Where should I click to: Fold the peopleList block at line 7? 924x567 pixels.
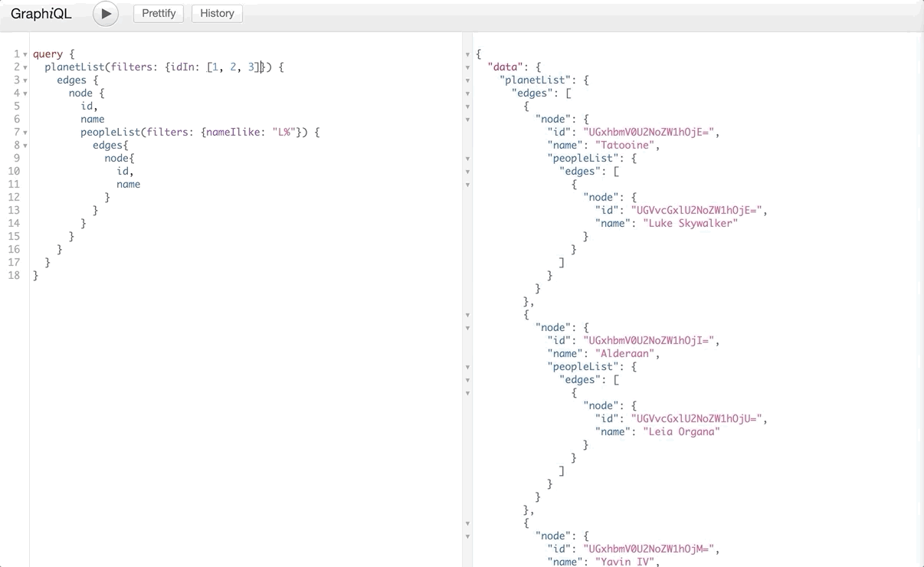click(x=25, y=133)
